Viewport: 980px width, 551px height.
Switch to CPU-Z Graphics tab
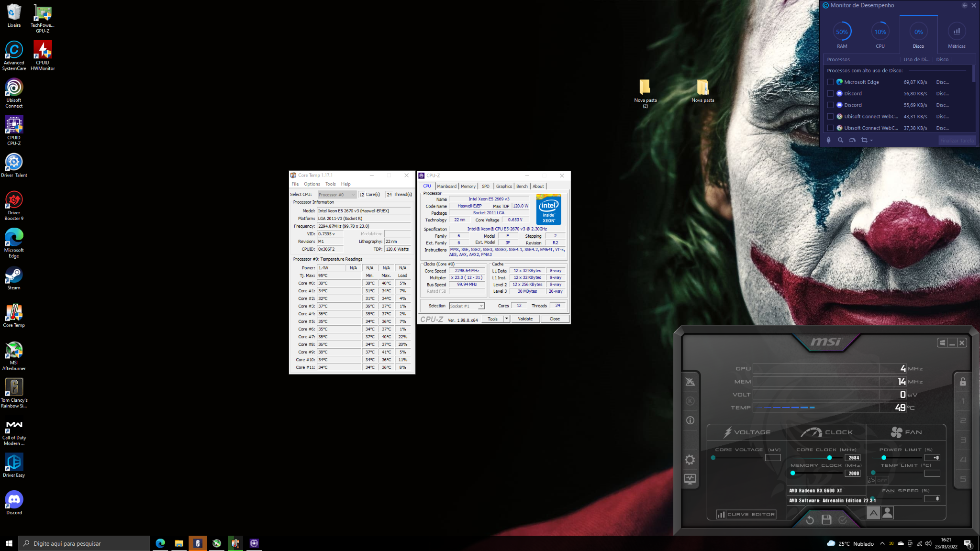coord(504,187)
